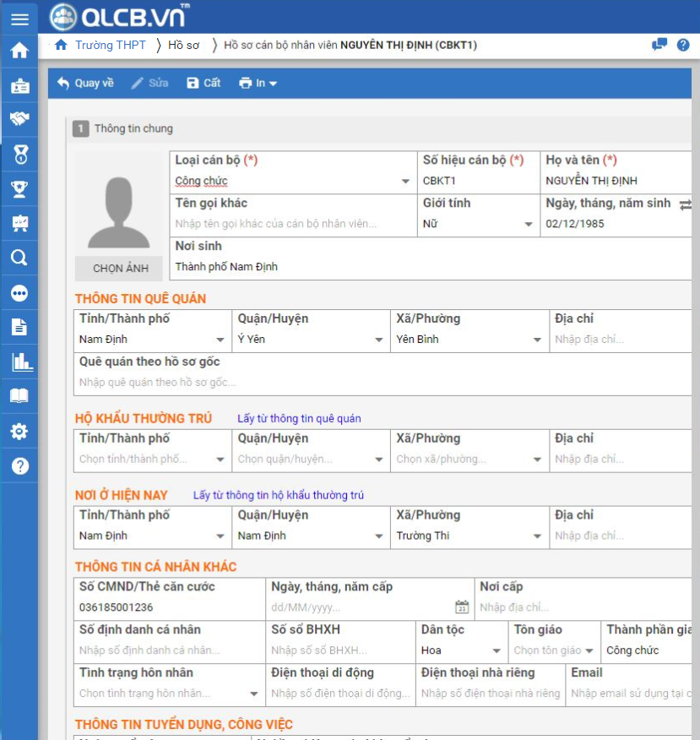Expand the Loại cán bộ dropdown

(406, 182)
